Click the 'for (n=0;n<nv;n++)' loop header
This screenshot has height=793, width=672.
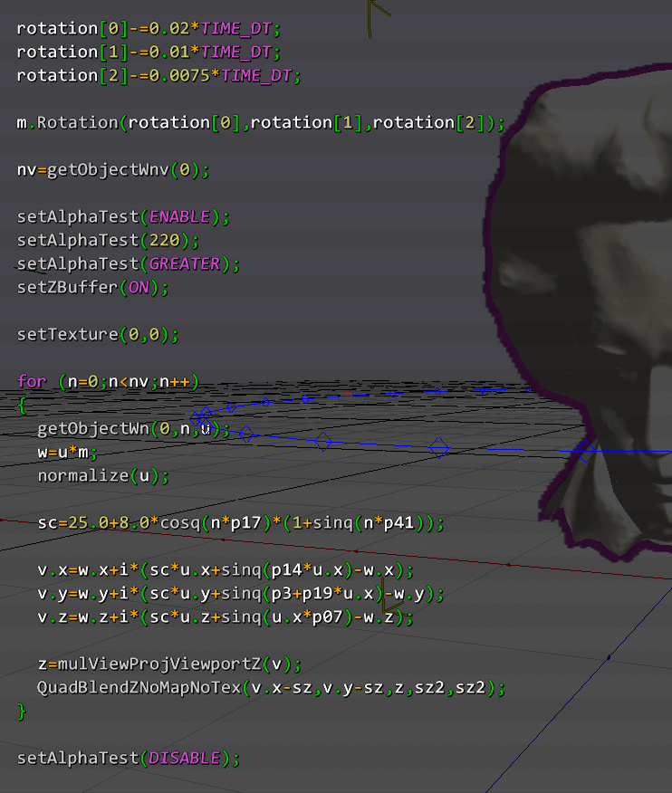click(108, 382)
